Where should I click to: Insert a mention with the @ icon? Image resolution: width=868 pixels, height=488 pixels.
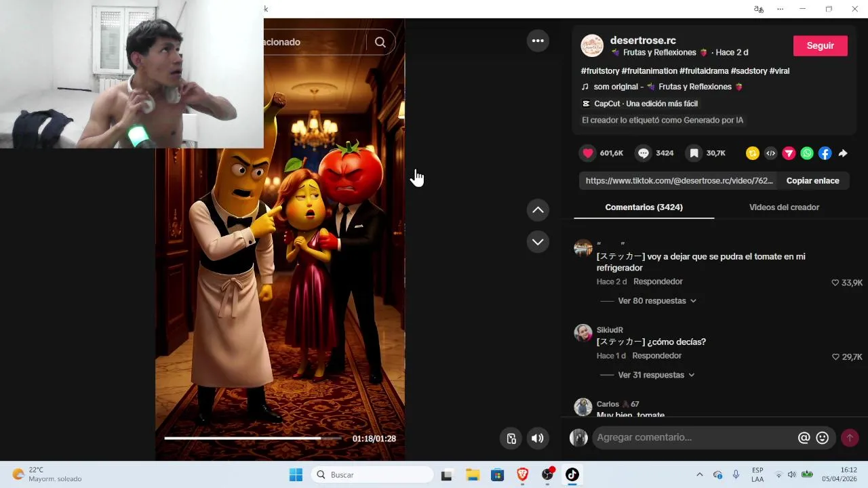[804, 438]
